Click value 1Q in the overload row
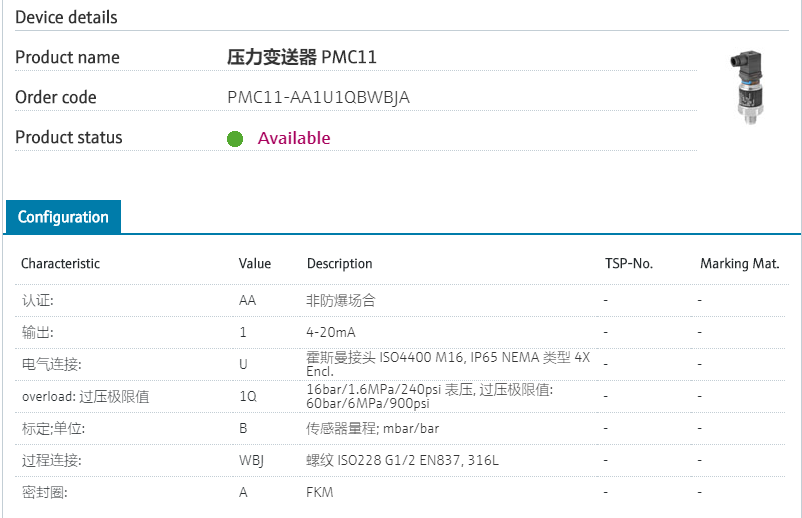Image resolution: width=802 pixels, height=518 pixels. [x=247, y=396]
